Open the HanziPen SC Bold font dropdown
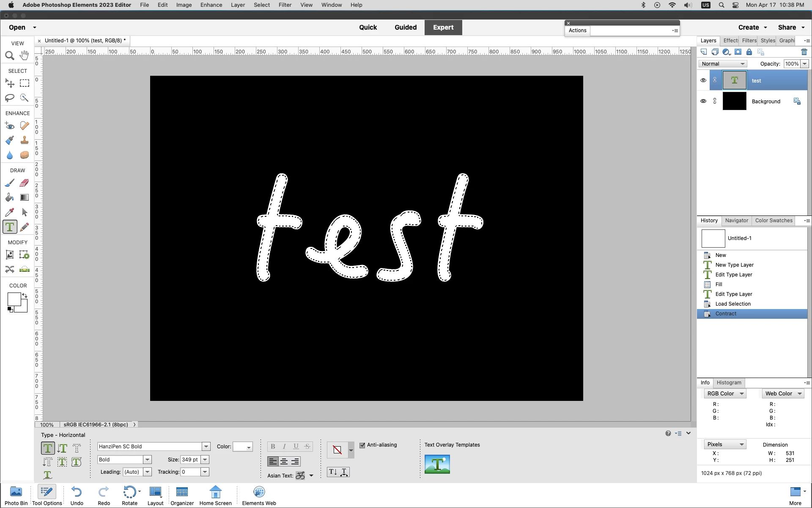Image resolution: width=812 pixels, height=508 pixels. coord(206,447)
